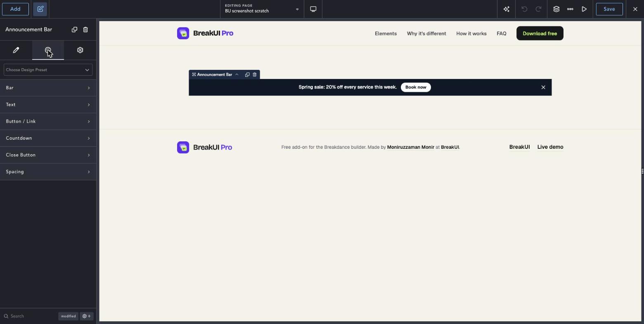
Task: Expand the Countdown section
Action: (48, 138)
